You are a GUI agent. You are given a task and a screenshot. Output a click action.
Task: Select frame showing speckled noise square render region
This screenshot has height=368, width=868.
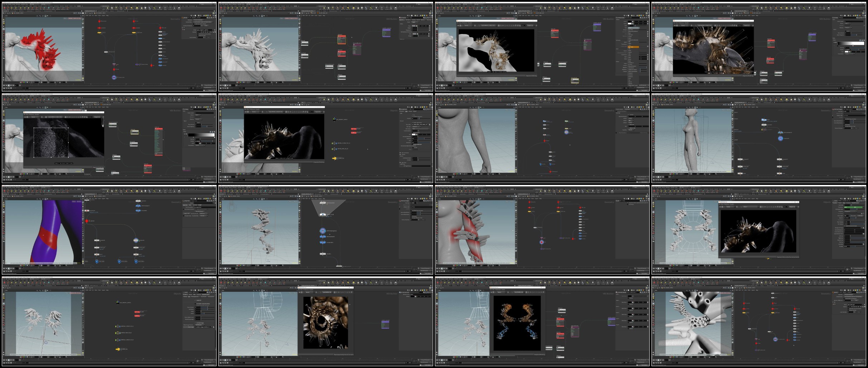click(x=110, y=138)
